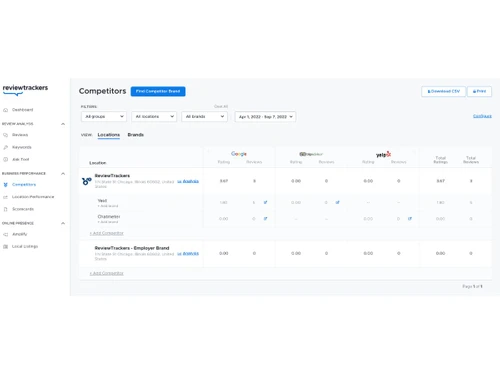Image resolution: width=500 pixels, height=375 pixels.
Task: Click the Competitors page heading
Action: [x=102, y=91]
